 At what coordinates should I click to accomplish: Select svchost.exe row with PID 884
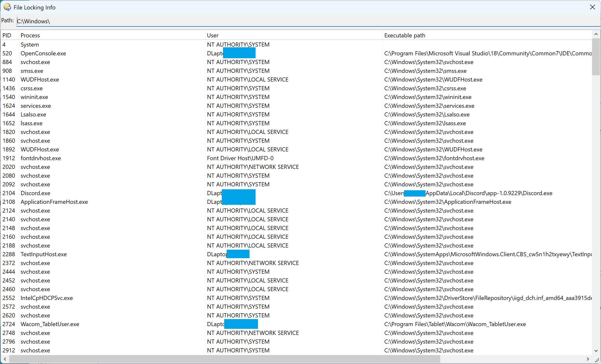coord(296,62)
